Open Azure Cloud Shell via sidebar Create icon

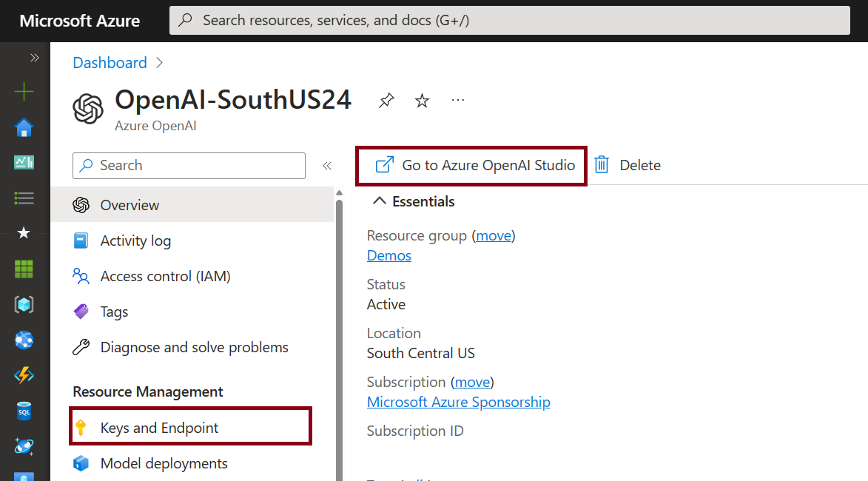point(24,92)
